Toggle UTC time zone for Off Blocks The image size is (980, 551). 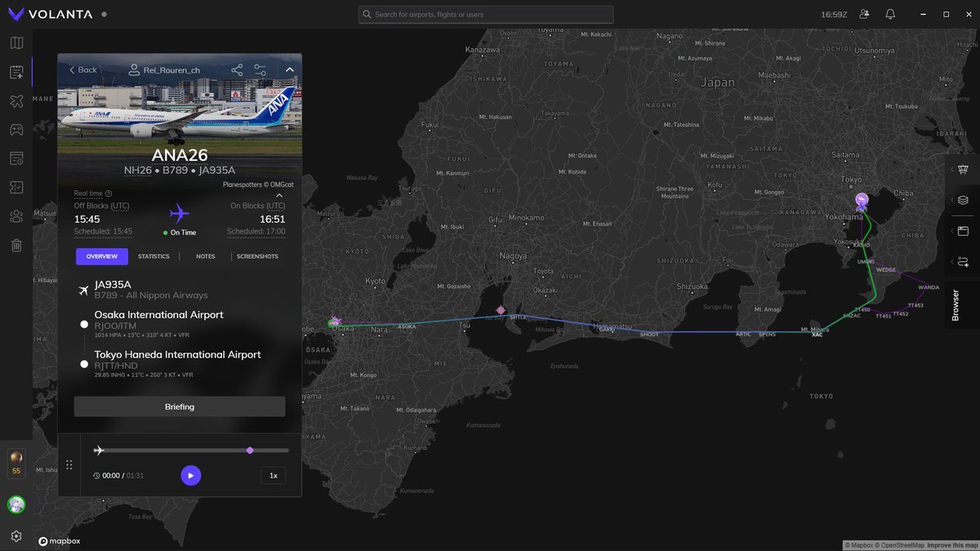[x=120, y=206]
